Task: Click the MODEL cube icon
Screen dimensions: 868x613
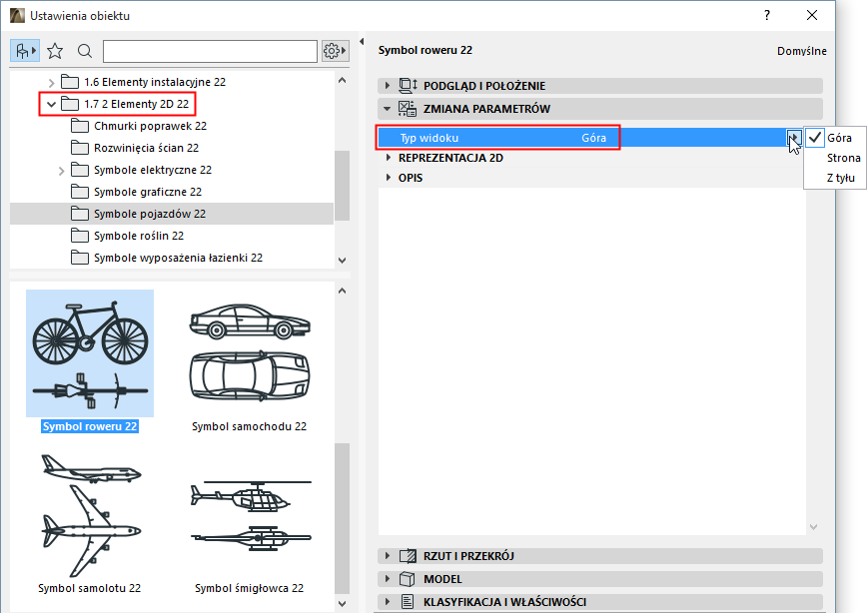Action: [x=408, y=579]
